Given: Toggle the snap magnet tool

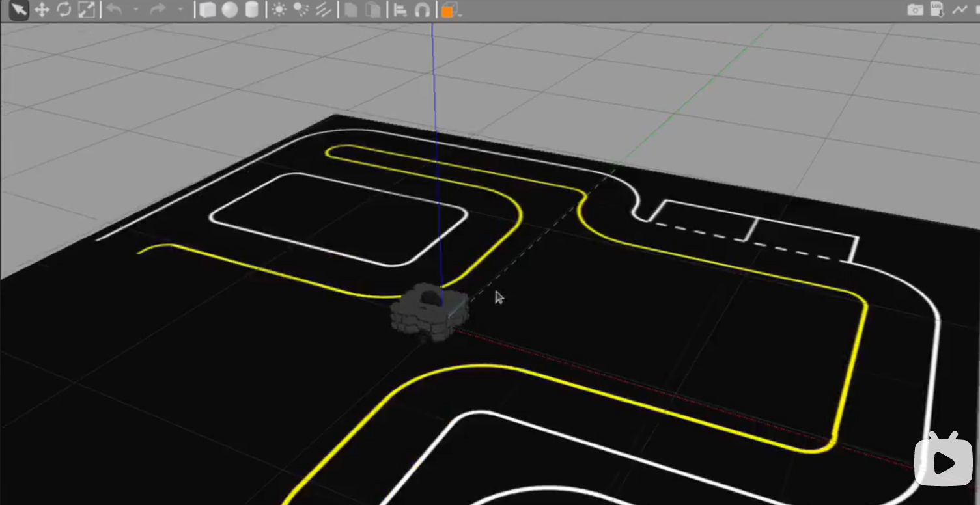Looking at the screenshot, I should [423, 10].
